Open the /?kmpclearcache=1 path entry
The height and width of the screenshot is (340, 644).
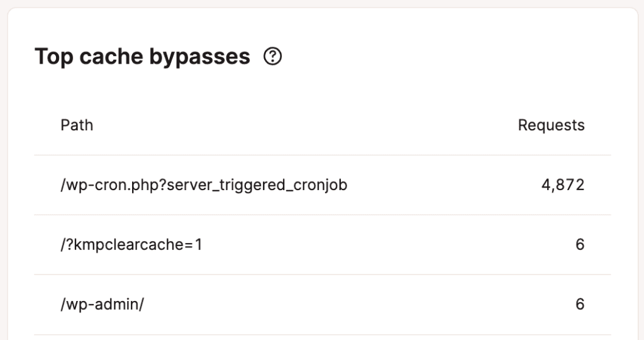point(131,245)
